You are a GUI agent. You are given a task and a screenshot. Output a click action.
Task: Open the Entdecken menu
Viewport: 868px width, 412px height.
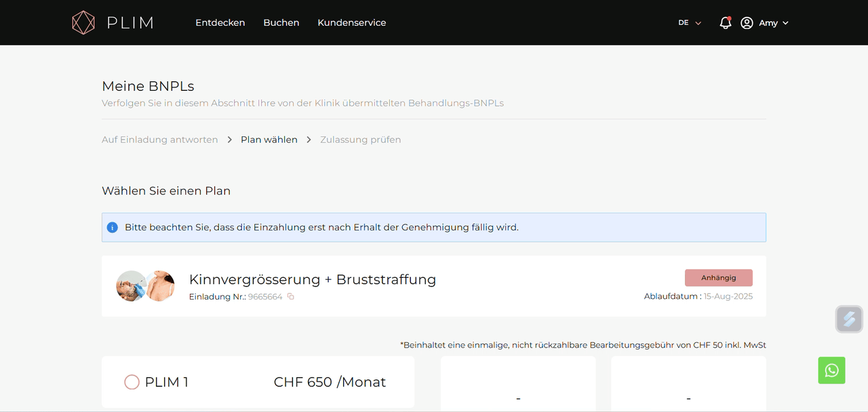point(220,23)
